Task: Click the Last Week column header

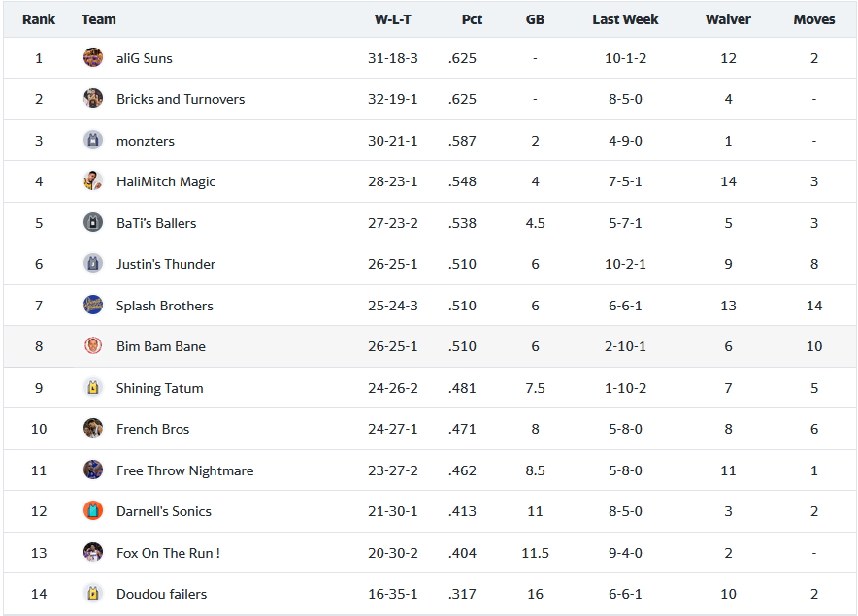Action: point(625,19)
